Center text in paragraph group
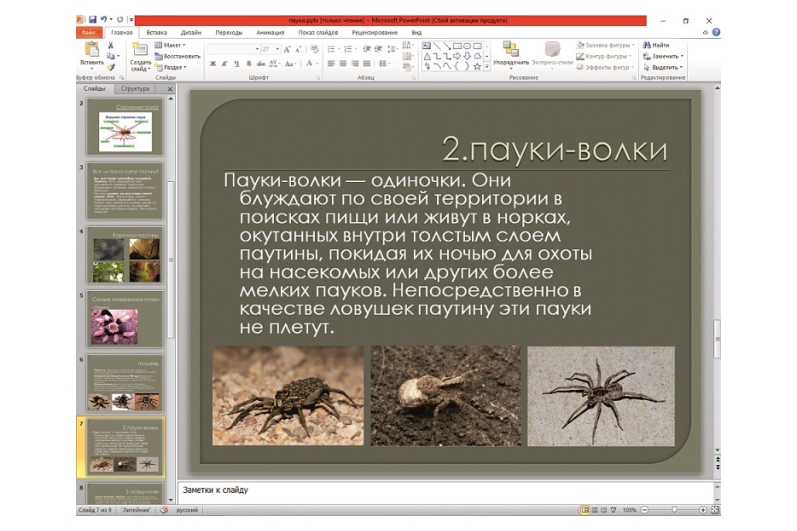Screen dimensions: 797x531 [x=343, y=64]
